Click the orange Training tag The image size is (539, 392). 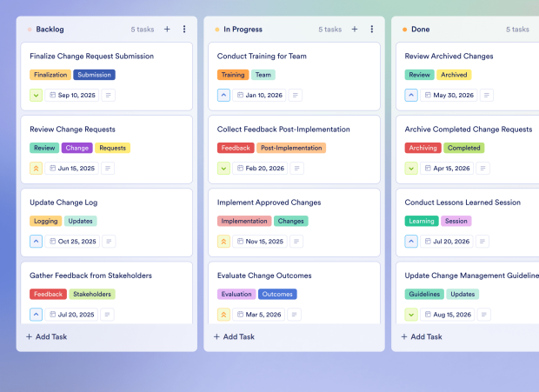pyautogui.click(x=233, y=75)
